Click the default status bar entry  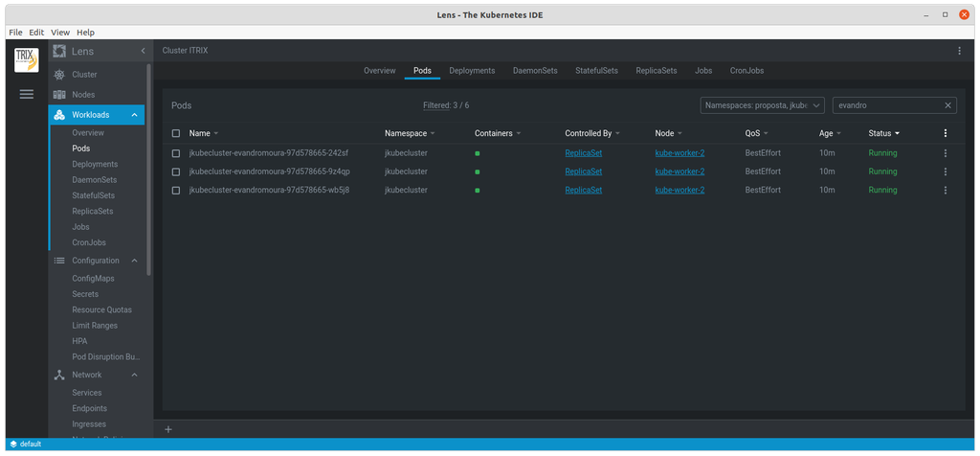(30, 445)
